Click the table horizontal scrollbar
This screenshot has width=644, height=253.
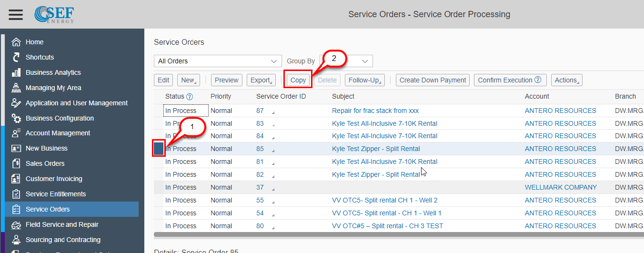pyautogui.click(x=399, y=234)
